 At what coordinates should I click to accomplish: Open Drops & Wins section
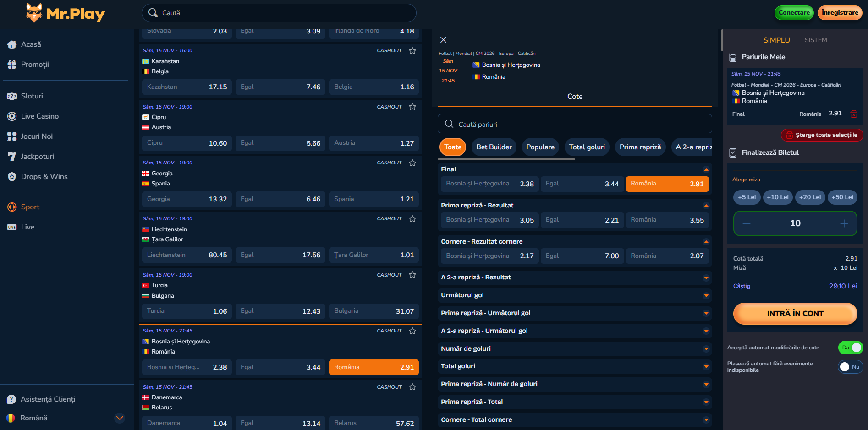tap(44, 177)
